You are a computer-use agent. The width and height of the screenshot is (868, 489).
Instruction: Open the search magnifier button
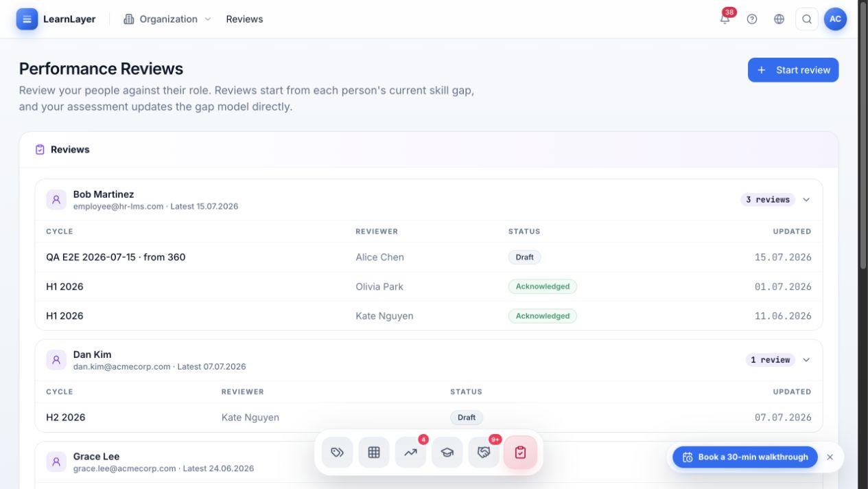click(x=807, y=19)
